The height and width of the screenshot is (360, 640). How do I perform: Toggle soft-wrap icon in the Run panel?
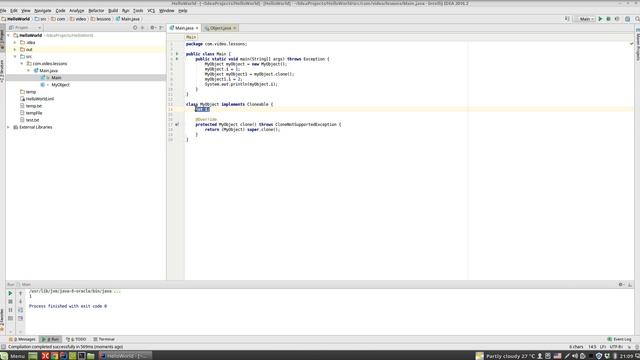tap(20, 310)
